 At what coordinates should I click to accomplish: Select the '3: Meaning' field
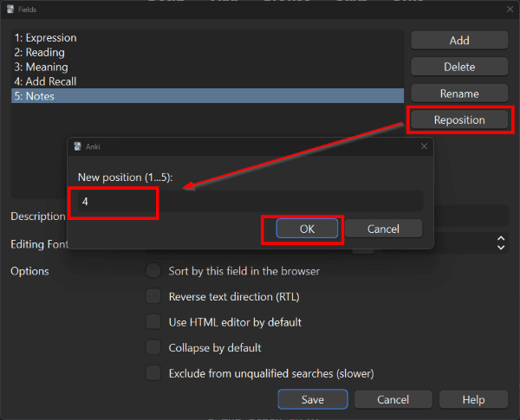(208, 67)
